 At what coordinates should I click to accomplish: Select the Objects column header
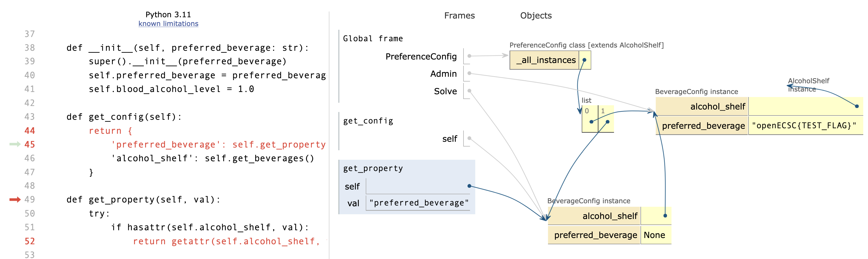click(x=535, y=15)
